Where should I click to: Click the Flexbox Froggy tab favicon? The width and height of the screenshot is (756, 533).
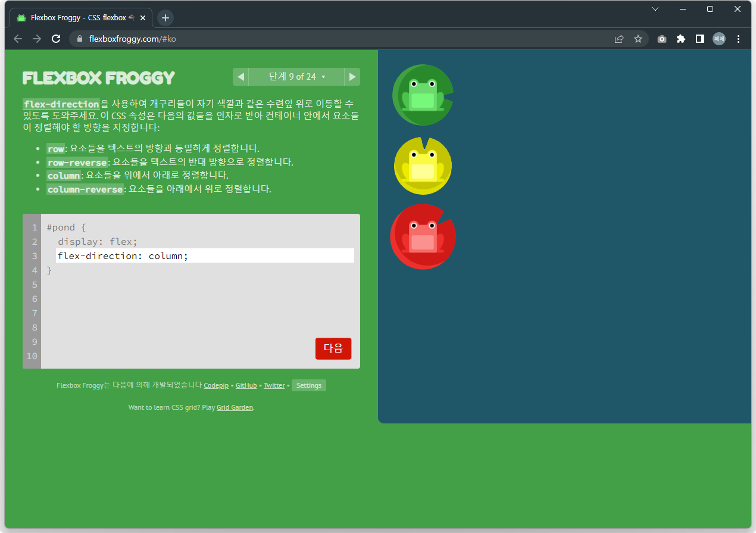tap(21, 18)
